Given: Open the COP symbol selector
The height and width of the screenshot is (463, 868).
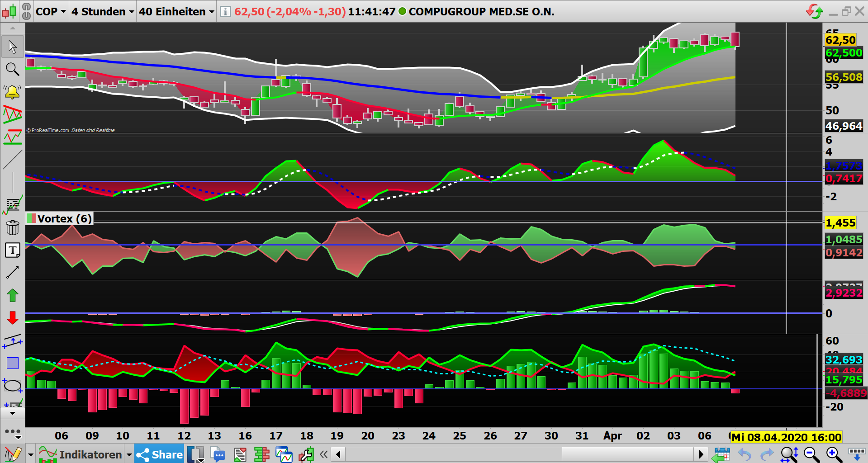Looking at the screenshot, I should (51, 12).
